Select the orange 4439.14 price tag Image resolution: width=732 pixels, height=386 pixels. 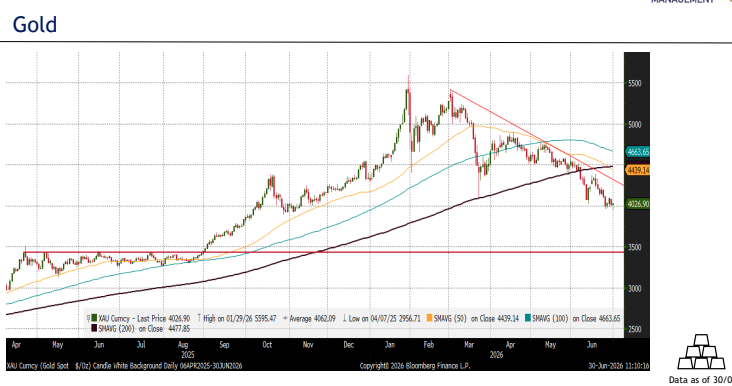pyautogui.click(x=638, y=170)
